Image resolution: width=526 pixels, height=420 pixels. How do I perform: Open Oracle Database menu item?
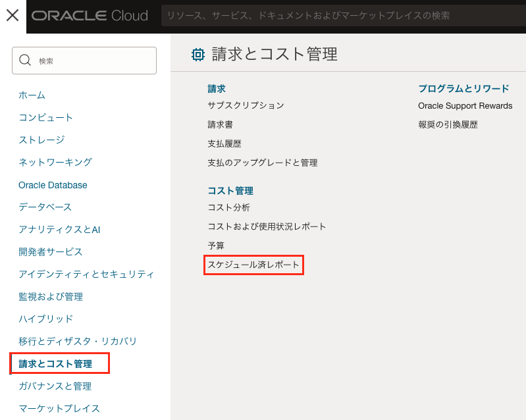pos(53,185)
